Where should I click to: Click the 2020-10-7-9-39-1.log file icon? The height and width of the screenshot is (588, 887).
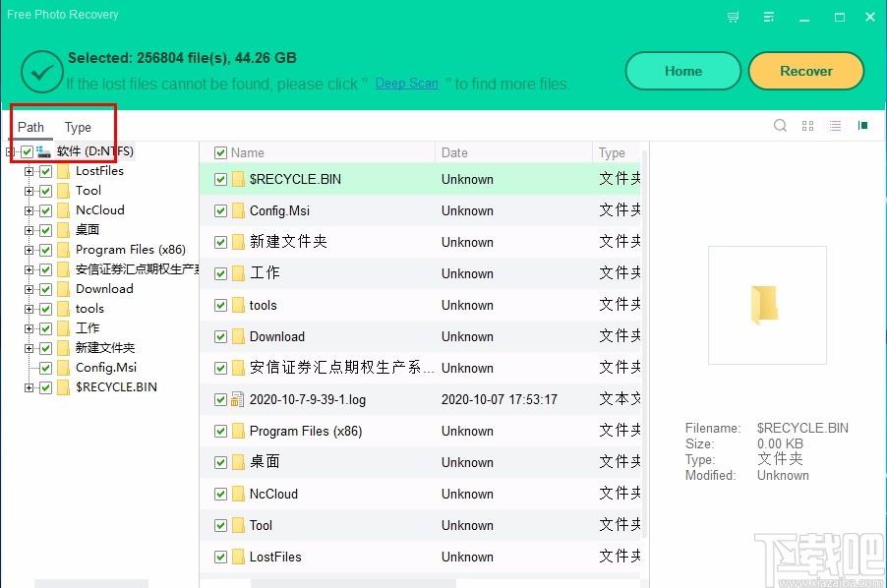click(x=237, y=400)
